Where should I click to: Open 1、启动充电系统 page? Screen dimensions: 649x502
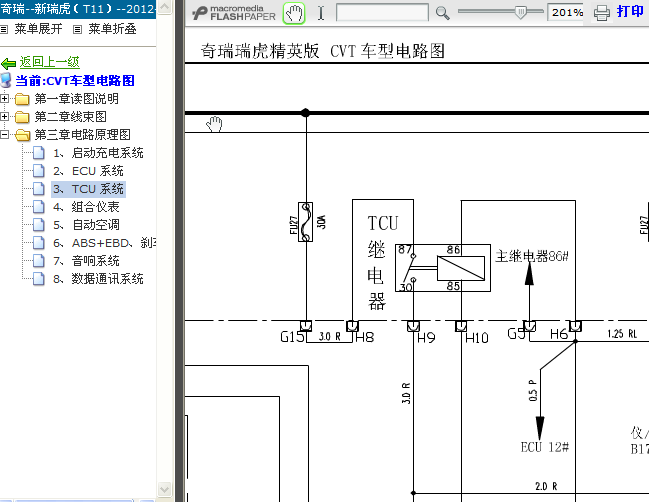[98, 153]
